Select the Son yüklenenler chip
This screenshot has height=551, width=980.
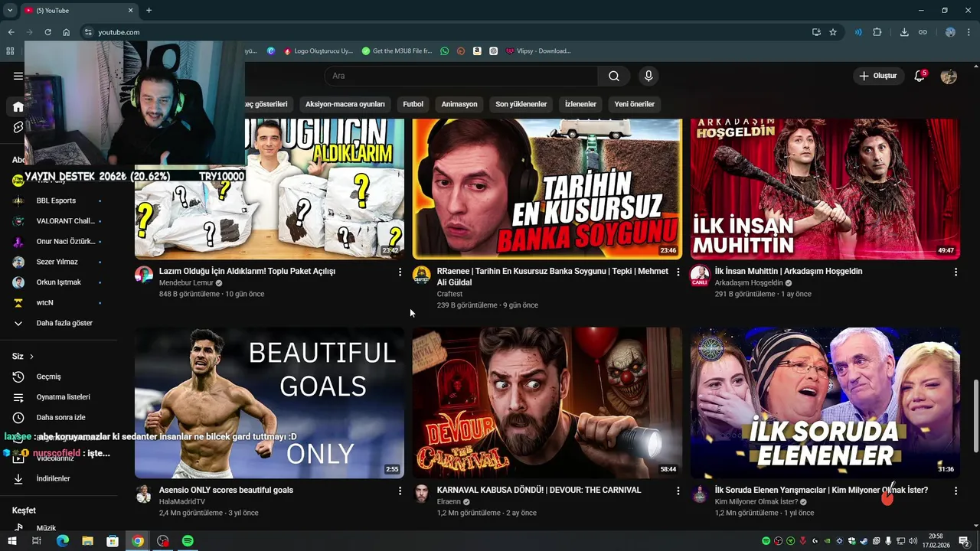click(521, 104)
